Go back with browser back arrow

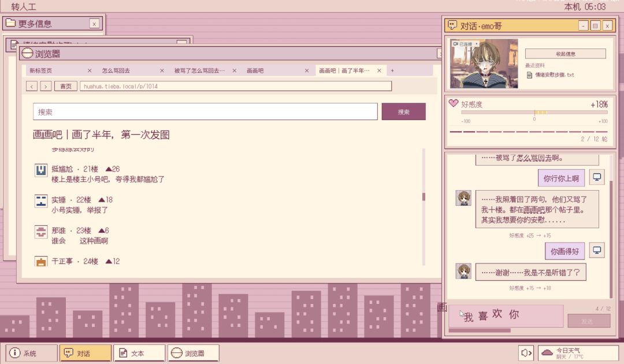point(32,86)
